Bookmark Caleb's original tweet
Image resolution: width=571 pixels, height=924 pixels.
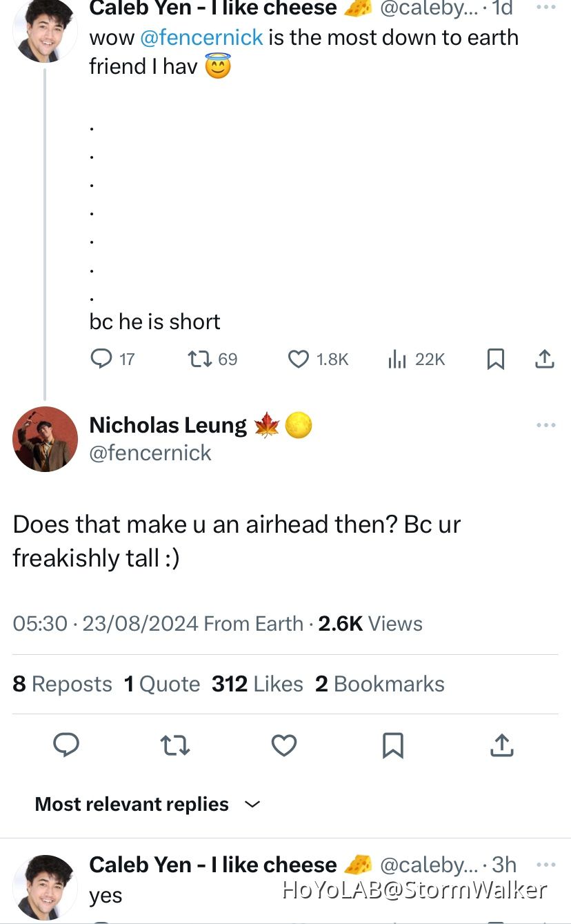click(x=496, y=359)
